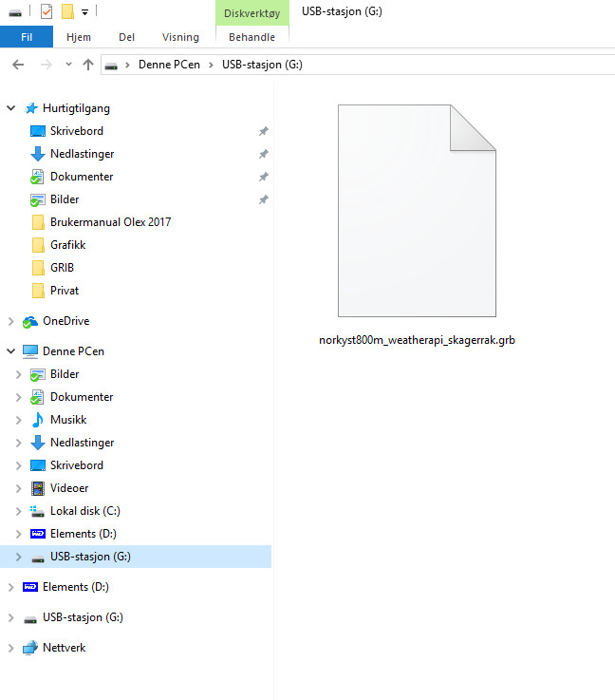Open the Privat folder
This screenshot has height=700, width=615.
65,291
